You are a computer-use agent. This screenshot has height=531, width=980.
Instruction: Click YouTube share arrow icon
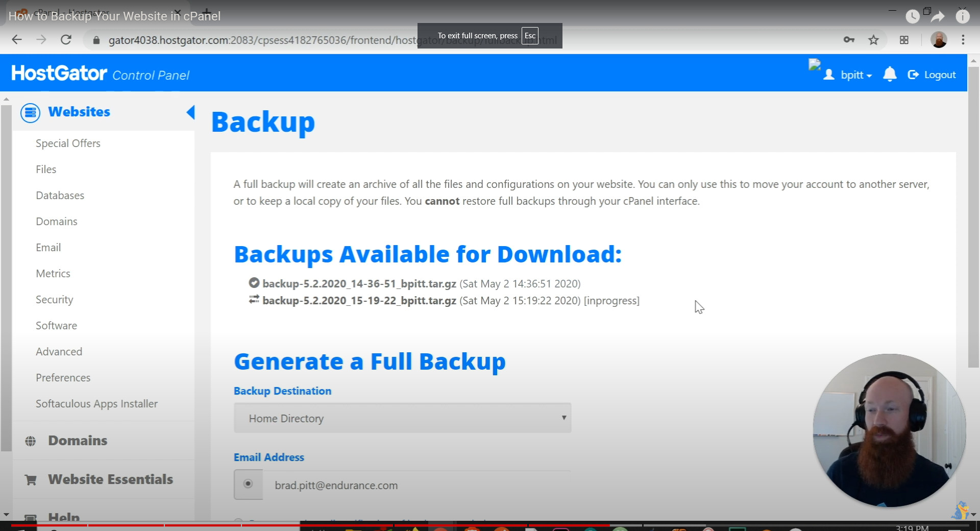(938, 16)
